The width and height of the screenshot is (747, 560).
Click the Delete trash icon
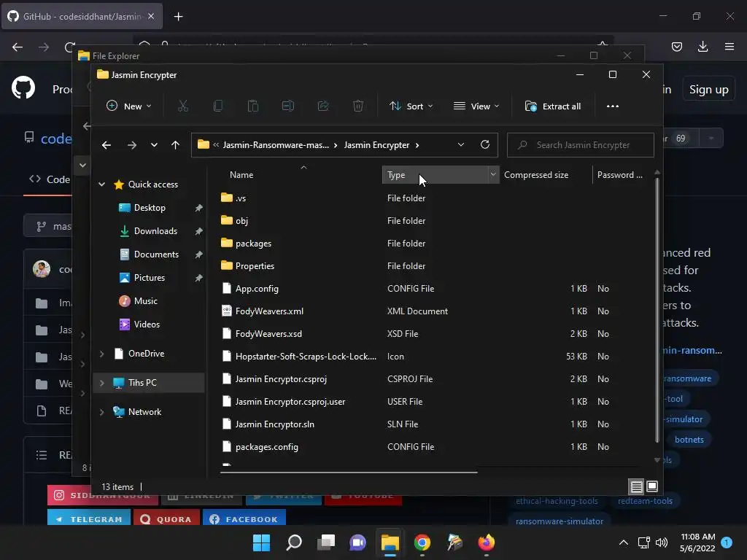(x=358, y=106)
